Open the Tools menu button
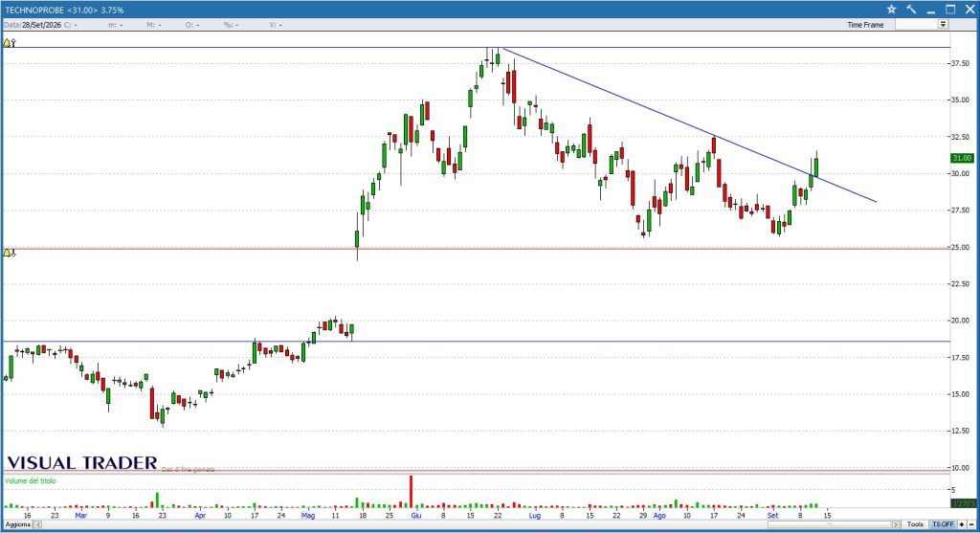 (x=915, y=524)
